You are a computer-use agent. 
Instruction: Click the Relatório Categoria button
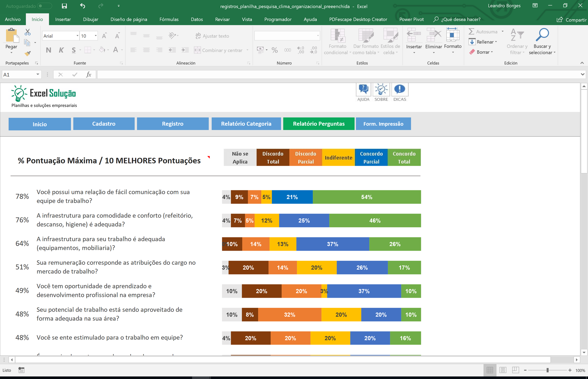tap(246, 124)
